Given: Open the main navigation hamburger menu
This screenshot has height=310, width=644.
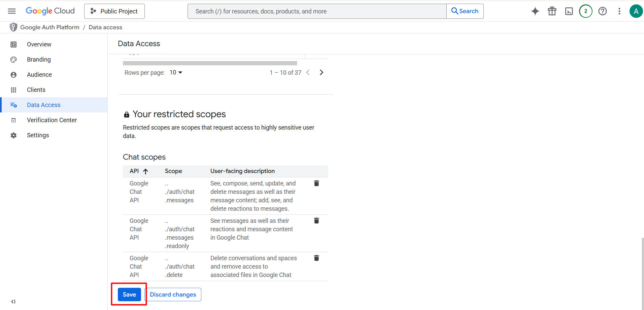Looking at the screenshot, I should click(x=12, y=11).
